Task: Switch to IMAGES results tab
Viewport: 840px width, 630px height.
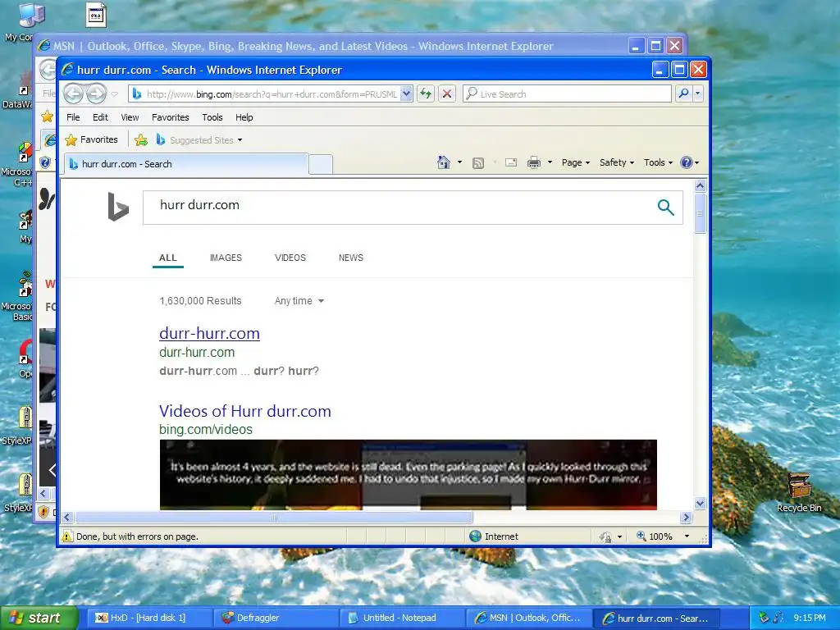Action: pos(226,258)
